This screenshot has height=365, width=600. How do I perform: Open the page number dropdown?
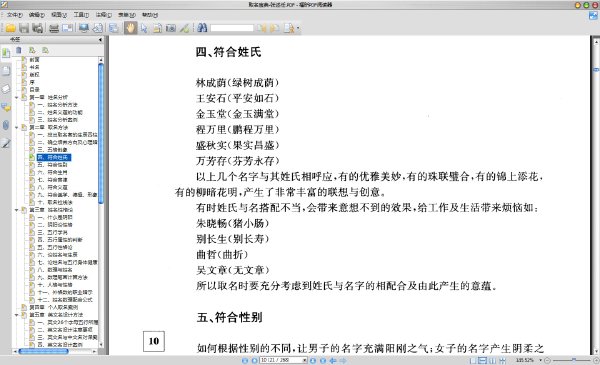click(305, 360)
